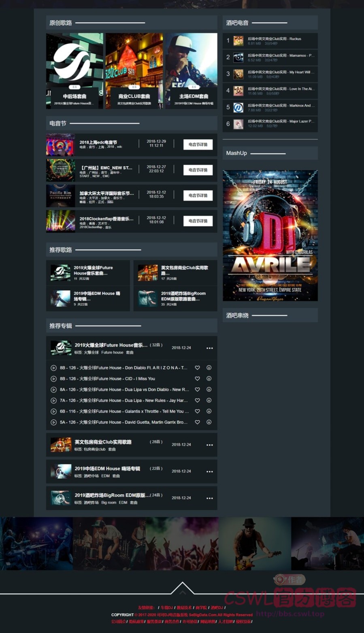Open the more menu for 2019中场EDM House album
The image size is (364, 633).
click(209, 472)
